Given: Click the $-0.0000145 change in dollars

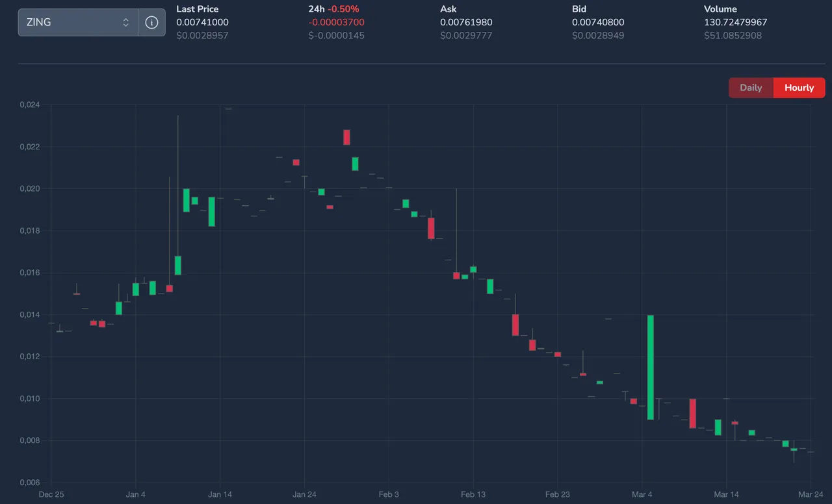Looking at the screenshot, I should click(x=336, y=36).
